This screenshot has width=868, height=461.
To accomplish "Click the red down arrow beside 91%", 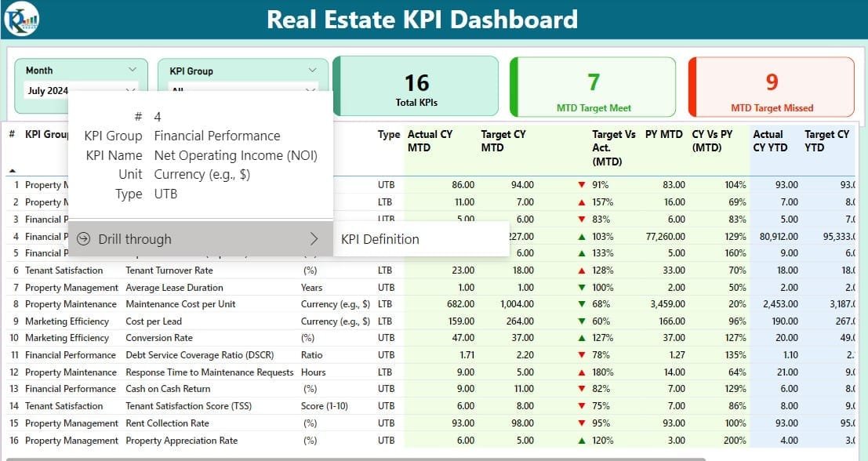I will pos(581,185).
